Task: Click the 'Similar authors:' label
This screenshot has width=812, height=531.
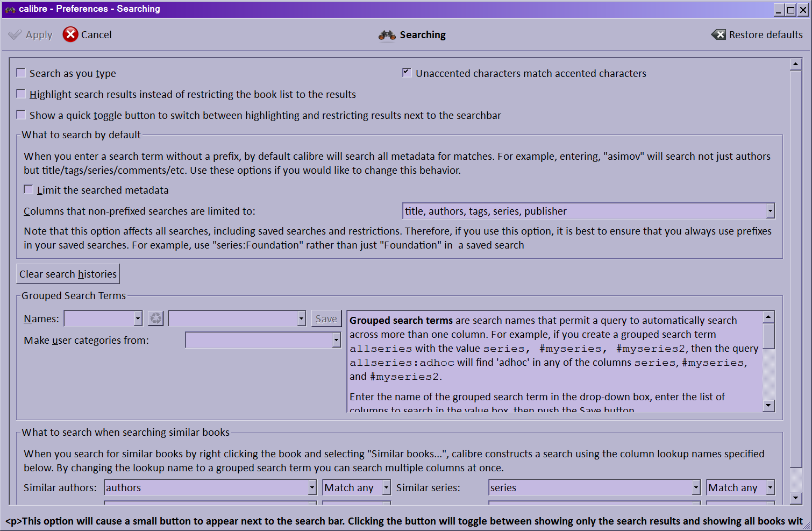Action: point(60,487)
